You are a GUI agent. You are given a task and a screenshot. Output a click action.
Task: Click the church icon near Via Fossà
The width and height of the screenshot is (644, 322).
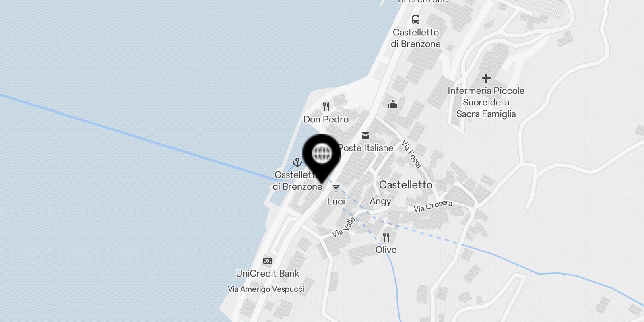click(x=393, y=105)
